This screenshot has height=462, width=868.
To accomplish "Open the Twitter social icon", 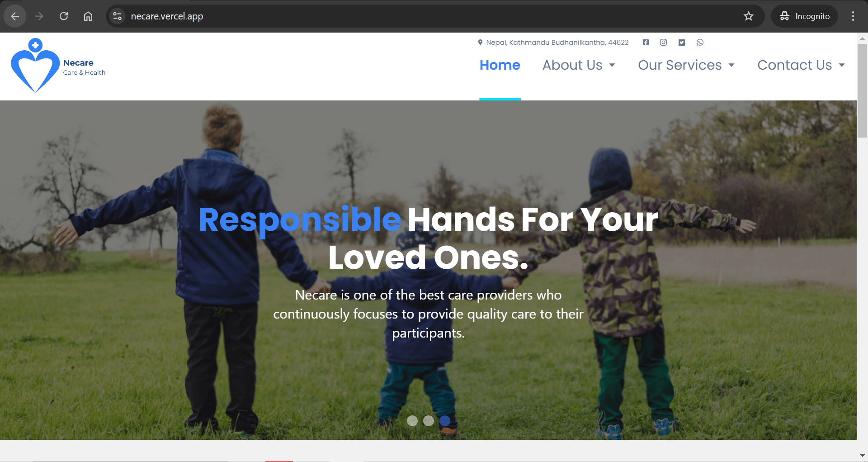I will tap(682, 43).
